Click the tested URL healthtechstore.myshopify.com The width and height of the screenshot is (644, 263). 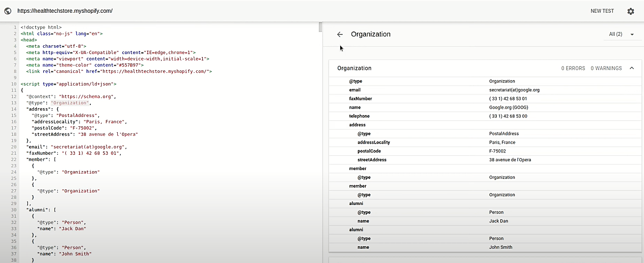coord(65,11)
